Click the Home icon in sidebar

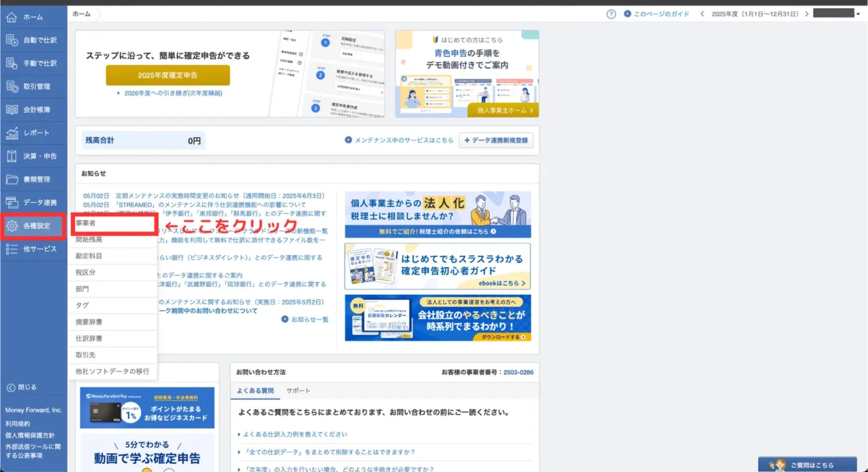pos(12,17)
